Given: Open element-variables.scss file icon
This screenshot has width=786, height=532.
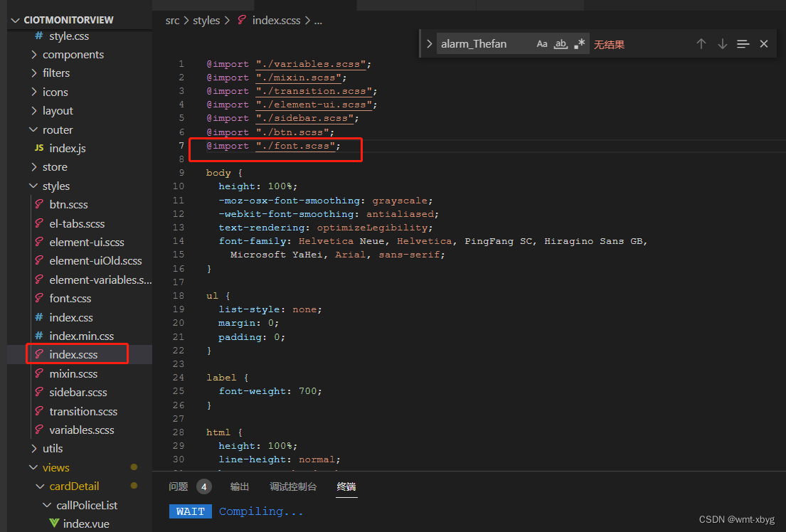Looking at the screenshot, I should tap(39, 280).
